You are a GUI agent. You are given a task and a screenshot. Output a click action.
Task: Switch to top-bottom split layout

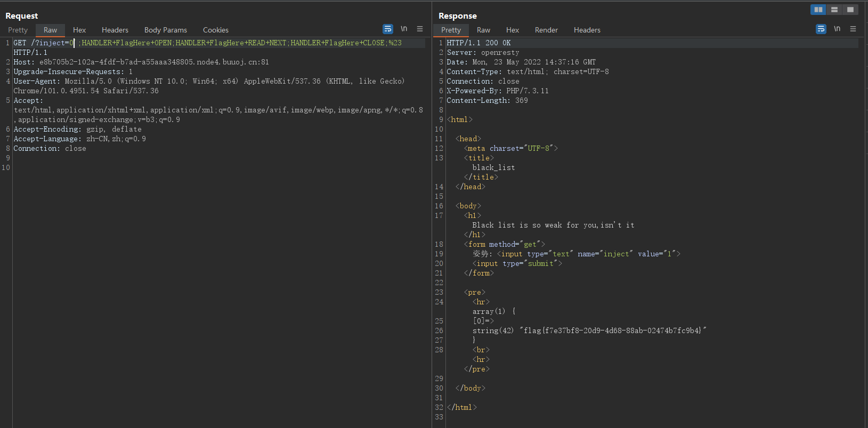point(834,10)
